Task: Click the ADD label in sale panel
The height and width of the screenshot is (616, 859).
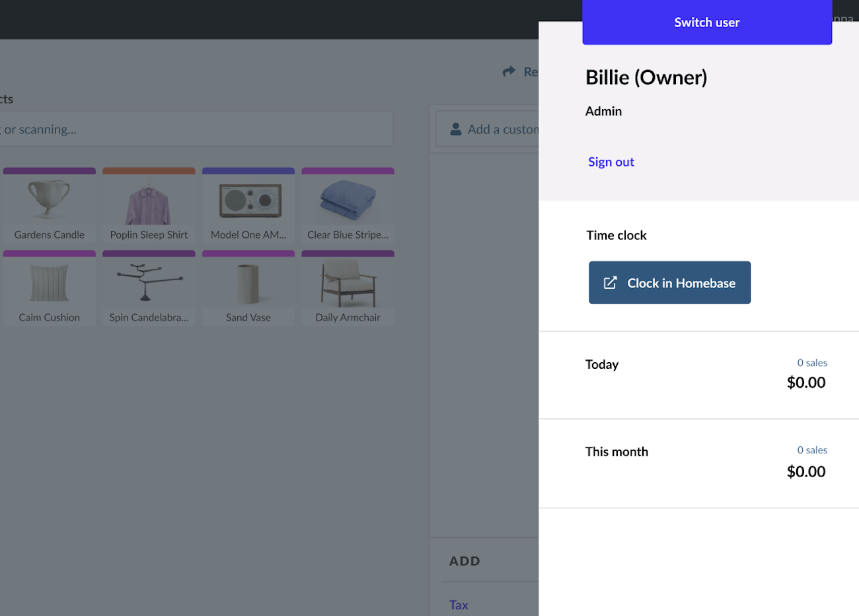Action: click(465, 561)
